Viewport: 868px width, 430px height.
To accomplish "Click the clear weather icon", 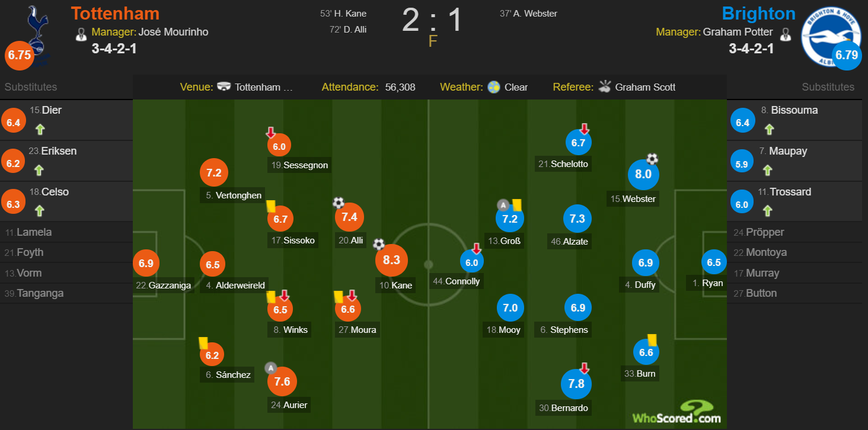I will [x=494, y=87].
